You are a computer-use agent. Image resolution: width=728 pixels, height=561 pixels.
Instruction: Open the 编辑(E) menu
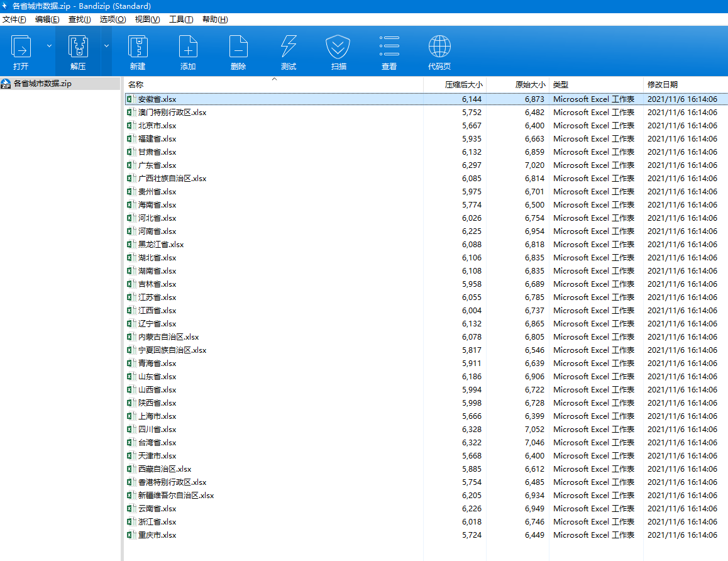[47, 19]
